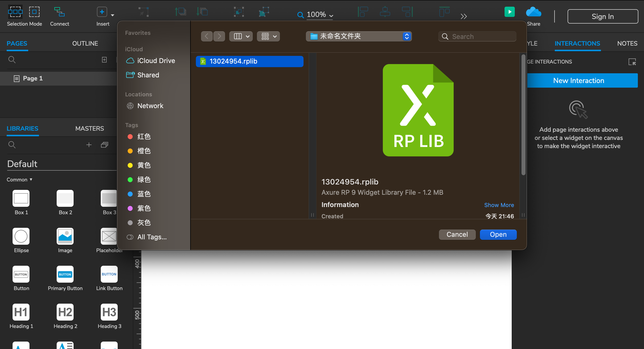This screenshot has width=644, height=349.
Task: Click the dialog Search field
Action: 477,36
